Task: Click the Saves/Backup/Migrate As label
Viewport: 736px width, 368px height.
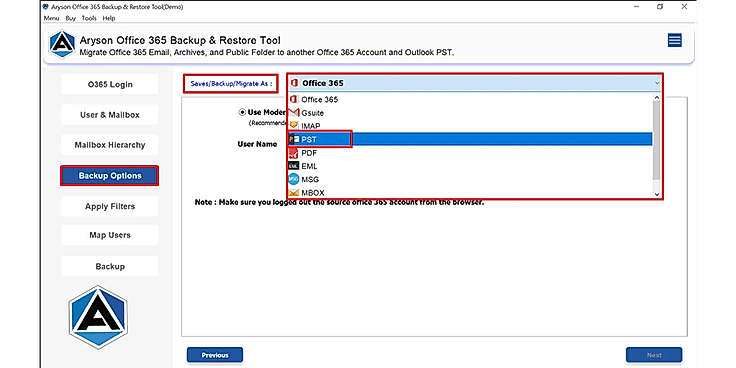Action: point(231,84)
